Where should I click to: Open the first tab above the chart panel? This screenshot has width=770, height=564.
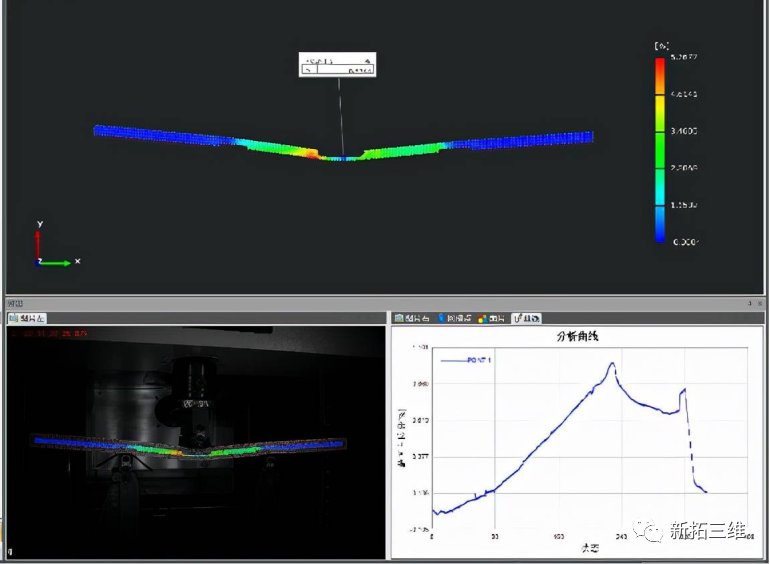click(x=412, y=319)
